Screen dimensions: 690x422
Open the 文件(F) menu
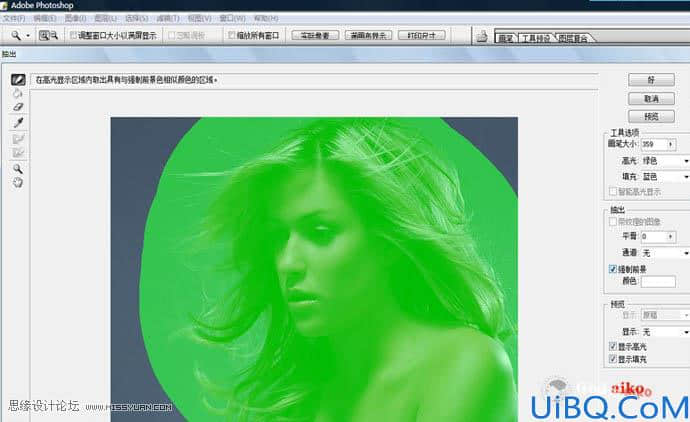[x=14, y=18]
